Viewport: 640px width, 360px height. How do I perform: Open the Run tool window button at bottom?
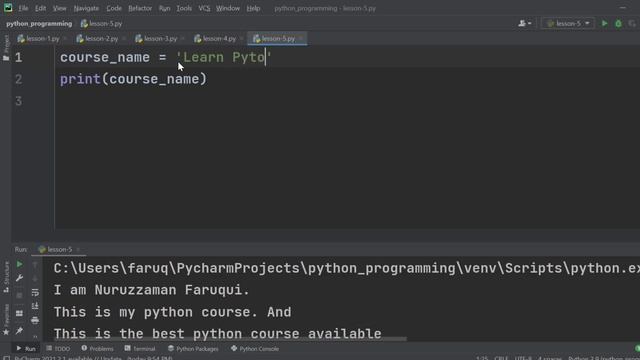tap(26, 349)
